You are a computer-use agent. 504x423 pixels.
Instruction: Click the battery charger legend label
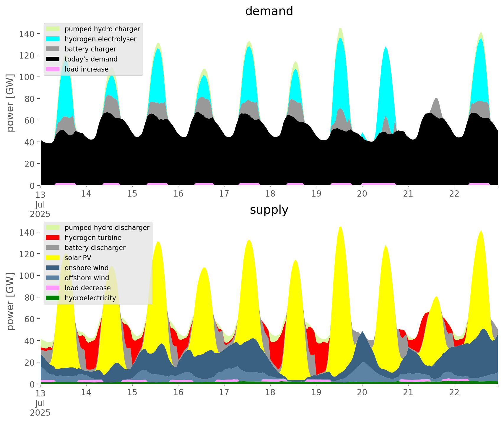90,49
